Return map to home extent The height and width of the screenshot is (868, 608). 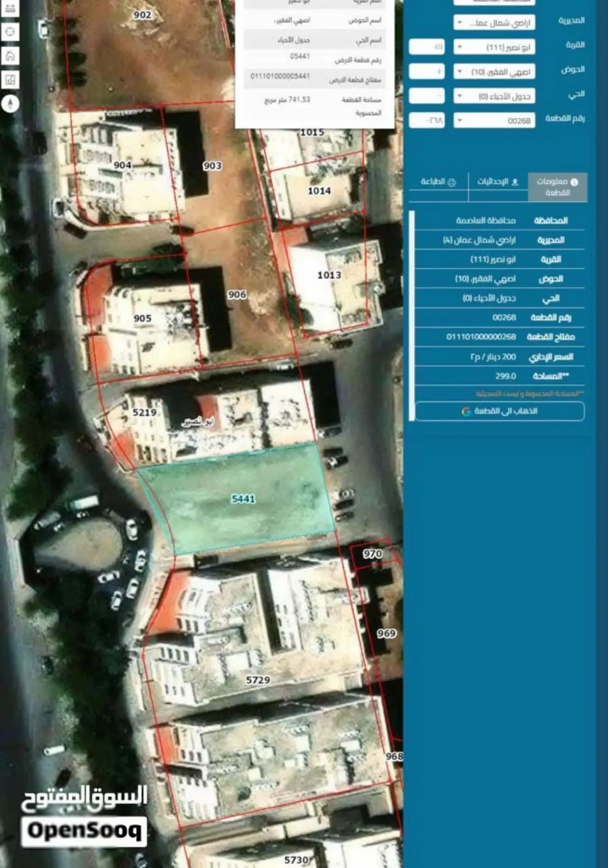(10, 56)
